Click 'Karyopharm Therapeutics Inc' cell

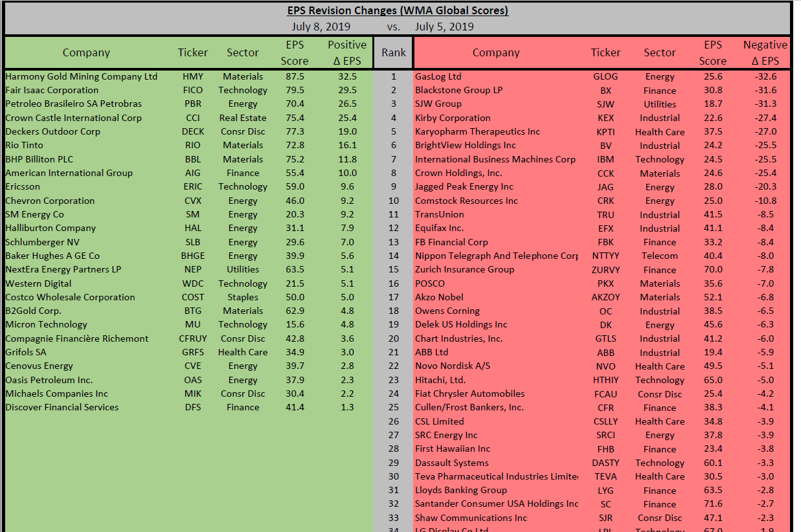[478, 131]
